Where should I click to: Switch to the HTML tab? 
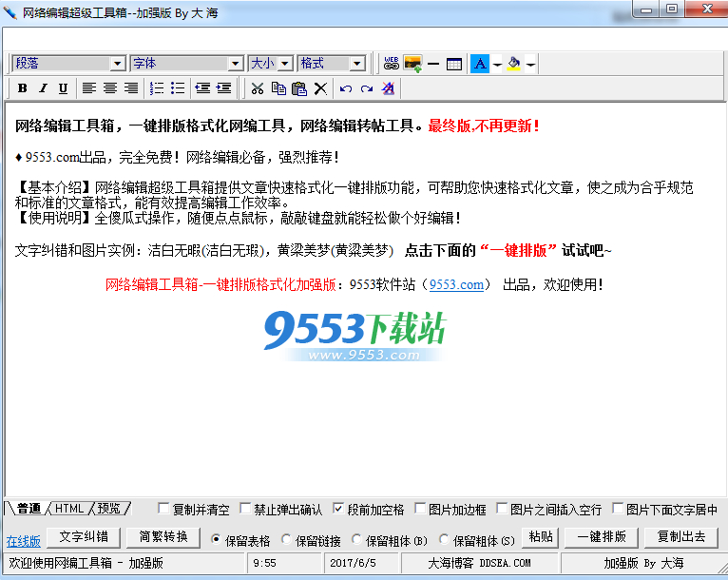click(69, 509)
